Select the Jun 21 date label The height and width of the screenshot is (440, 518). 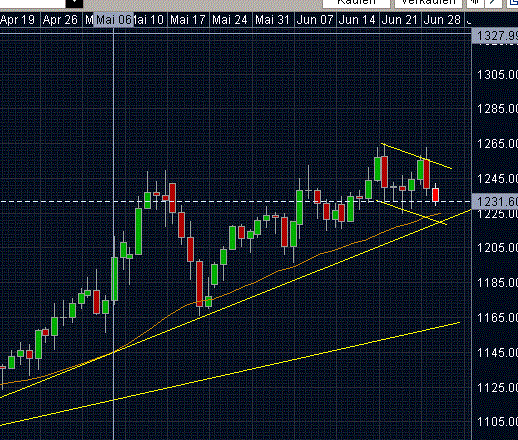[399, 20]
